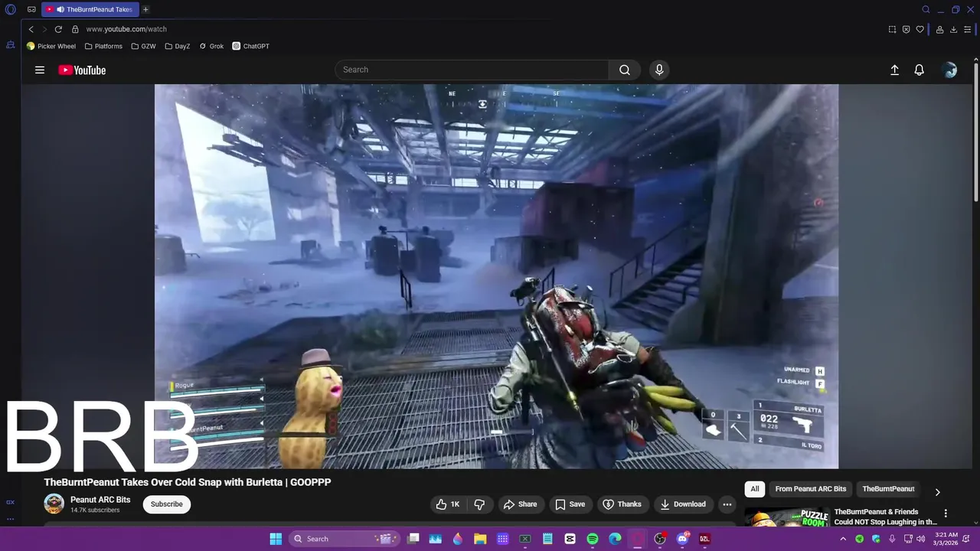Open the sidebar workspaces icon
This screenshot has height=551, width=980.
point(10,45)
